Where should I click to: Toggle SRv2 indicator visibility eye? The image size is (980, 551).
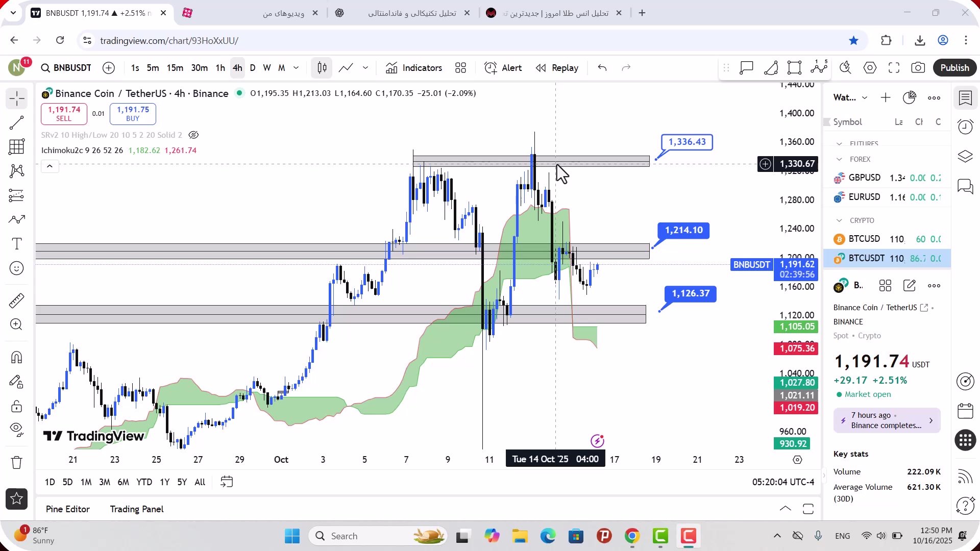tap(193, 135)
